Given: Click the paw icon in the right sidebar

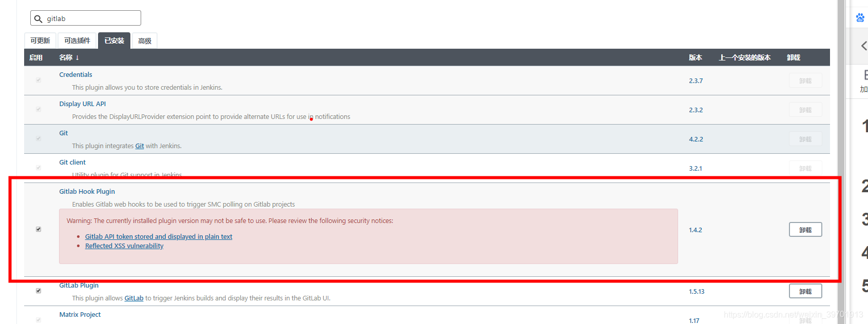Looking at the screenshot, I should coord(860,18).
